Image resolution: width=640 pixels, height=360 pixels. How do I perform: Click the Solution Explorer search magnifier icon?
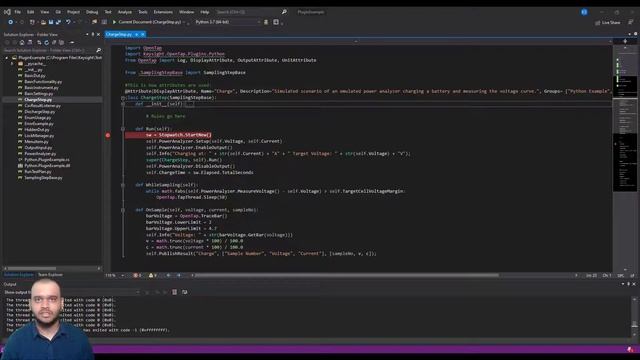[x=98, y=50]
